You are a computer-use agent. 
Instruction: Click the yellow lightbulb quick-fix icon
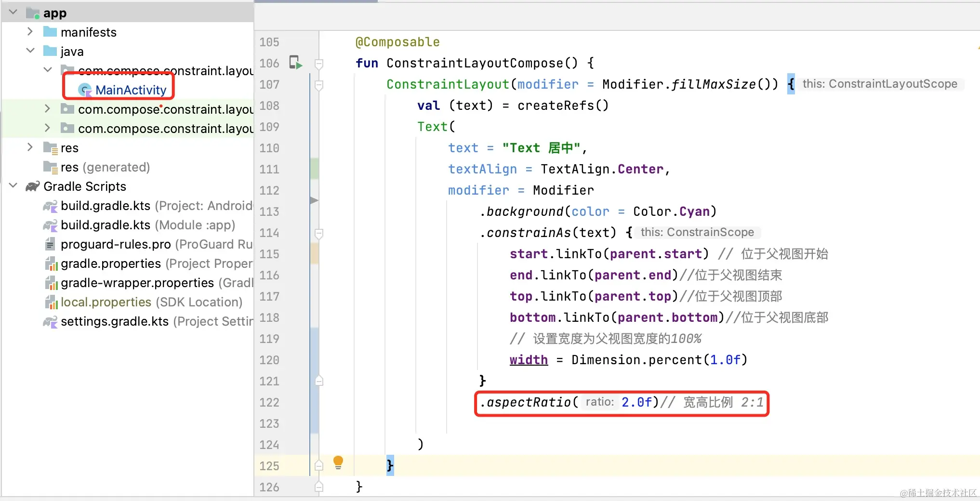tap(338, 463)
